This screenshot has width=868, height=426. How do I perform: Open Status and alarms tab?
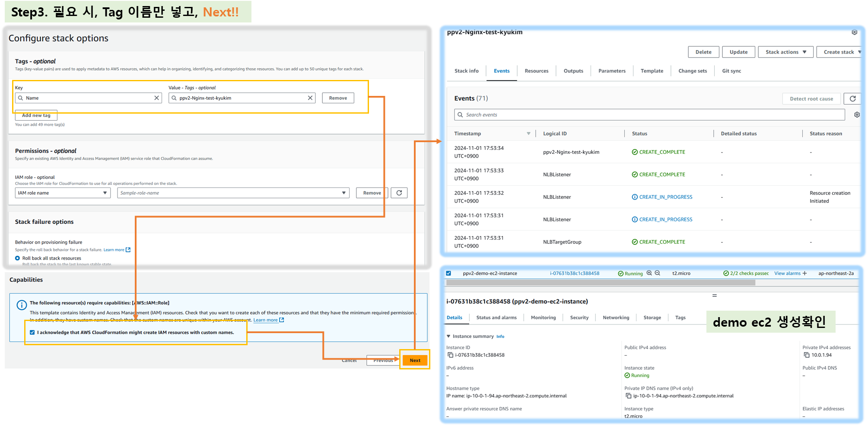click(496, 318)
